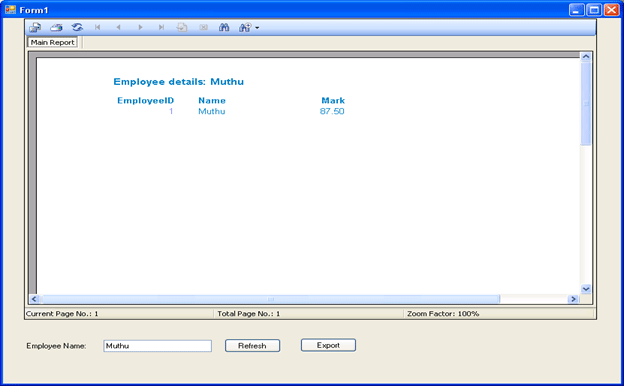This screenshot has height=386, width=624.
Task: Click the vertical scrollbar down arrow
Action: [x=586, y=289]
